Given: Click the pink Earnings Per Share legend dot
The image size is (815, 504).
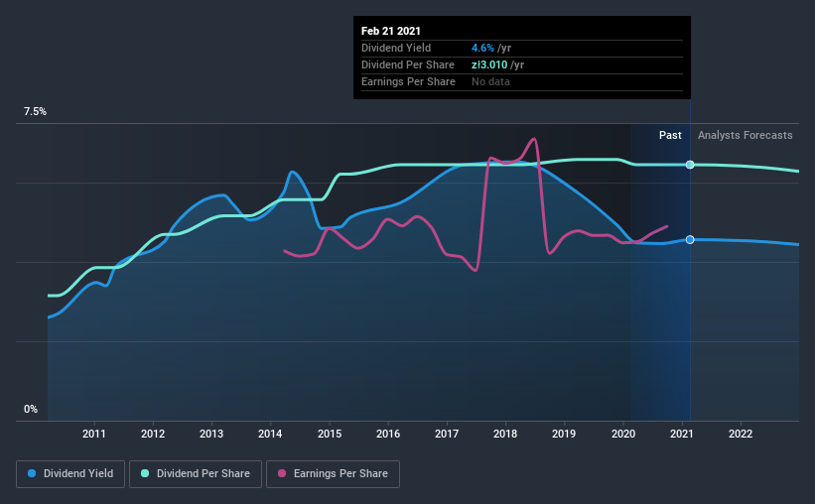Looking at the screenshot, I should point(282,473).
